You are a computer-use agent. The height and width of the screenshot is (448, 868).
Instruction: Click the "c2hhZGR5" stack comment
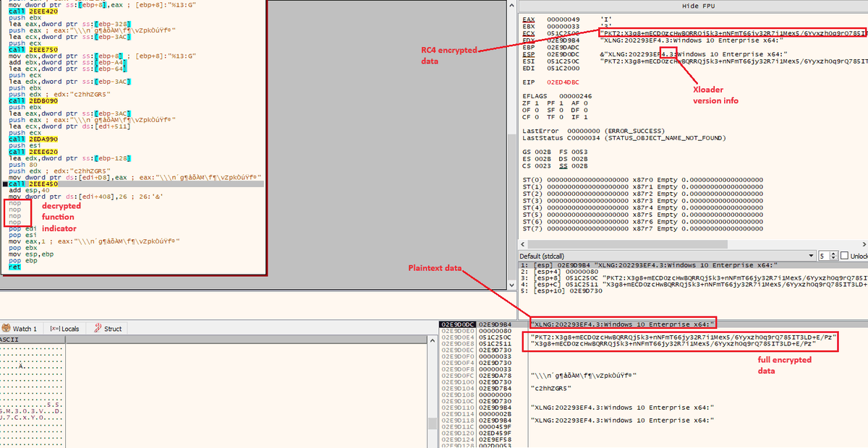click(550, 389)
